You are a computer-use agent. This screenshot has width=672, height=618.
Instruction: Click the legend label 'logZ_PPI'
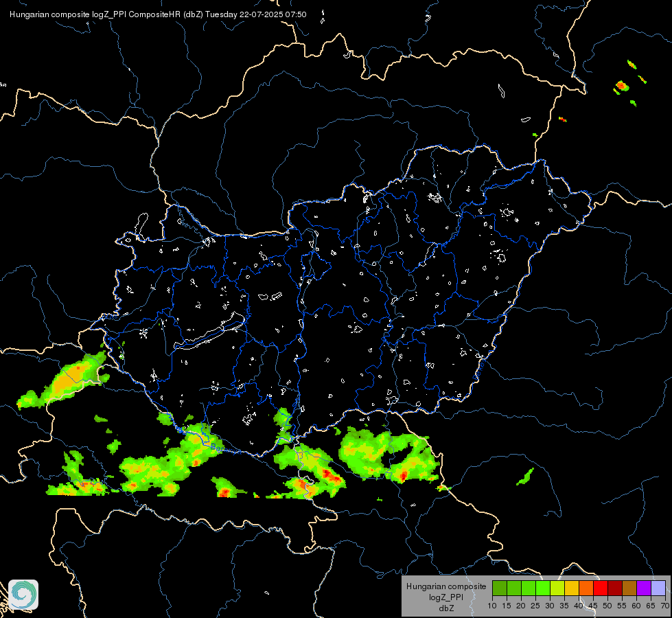click(x=446, y=597)
